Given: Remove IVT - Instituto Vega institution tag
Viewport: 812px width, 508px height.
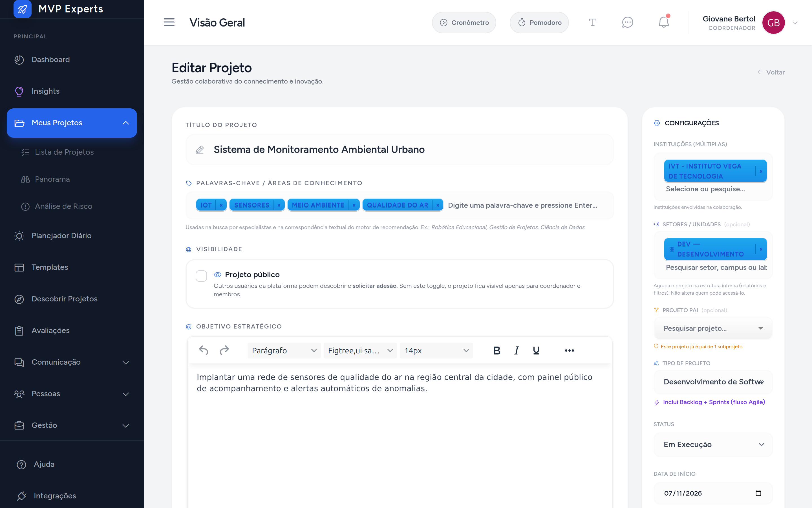Looking at the screenshot, I should point(761,171).
